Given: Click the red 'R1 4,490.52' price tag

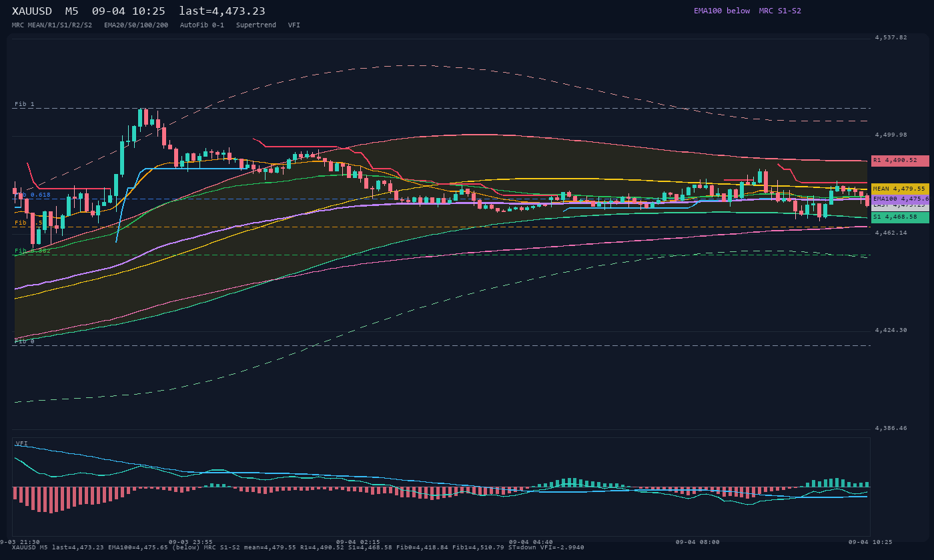Looking at the screenshot, I should [900, 161].
